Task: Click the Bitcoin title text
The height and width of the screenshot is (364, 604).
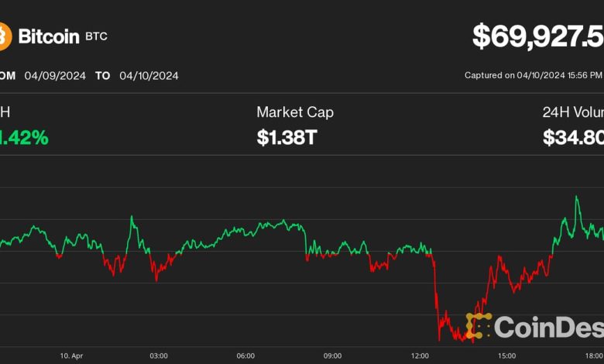Action: pyautogui.click(x=47, y=36)
